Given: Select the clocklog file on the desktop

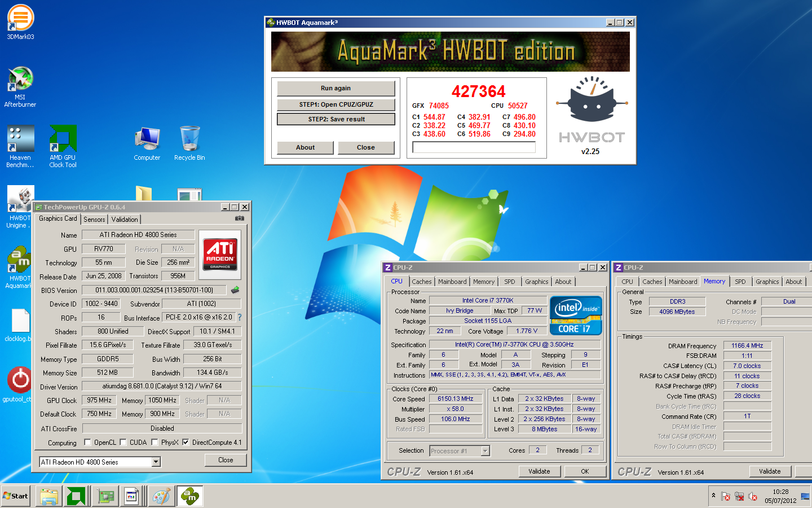Looking at the screenshot, I should (19, 326).
